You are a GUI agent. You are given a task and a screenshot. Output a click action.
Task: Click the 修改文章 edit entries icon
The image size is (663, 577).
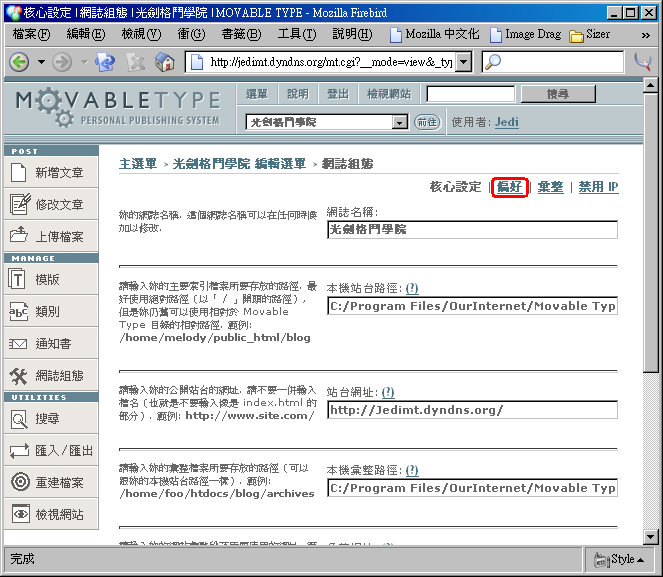pos(20,205)
